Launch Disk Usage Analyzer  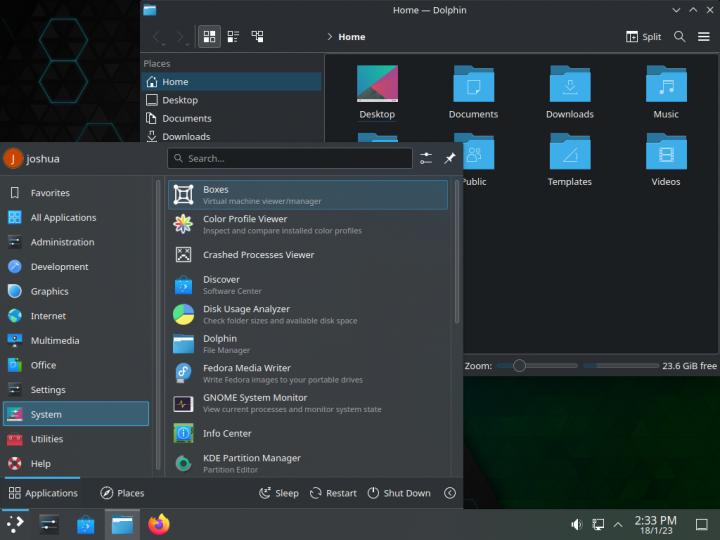(x=308, y=315)
